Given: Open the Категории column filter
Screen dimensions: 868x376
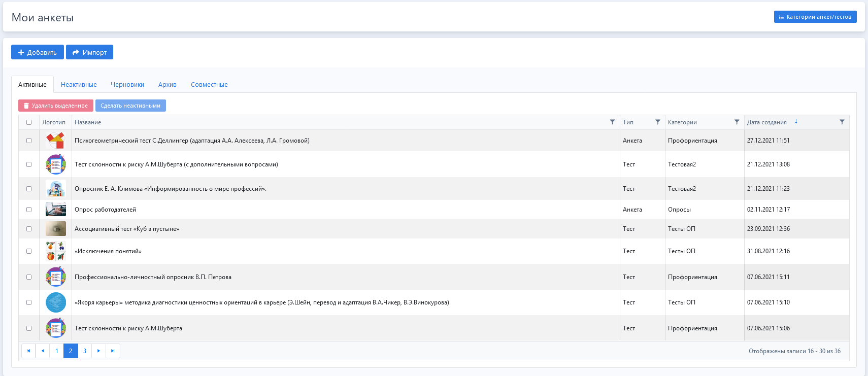Looking at the screenshot, I should tap(737, 122).
